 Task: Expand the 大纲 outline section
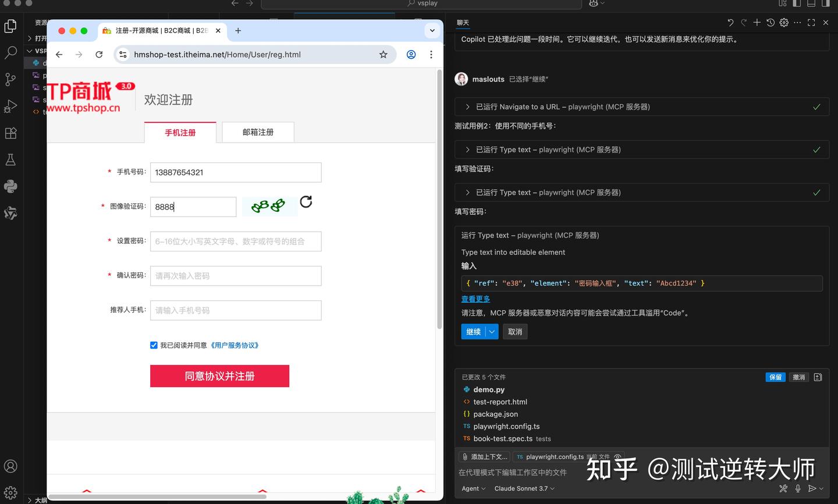[x=30, y=501]
